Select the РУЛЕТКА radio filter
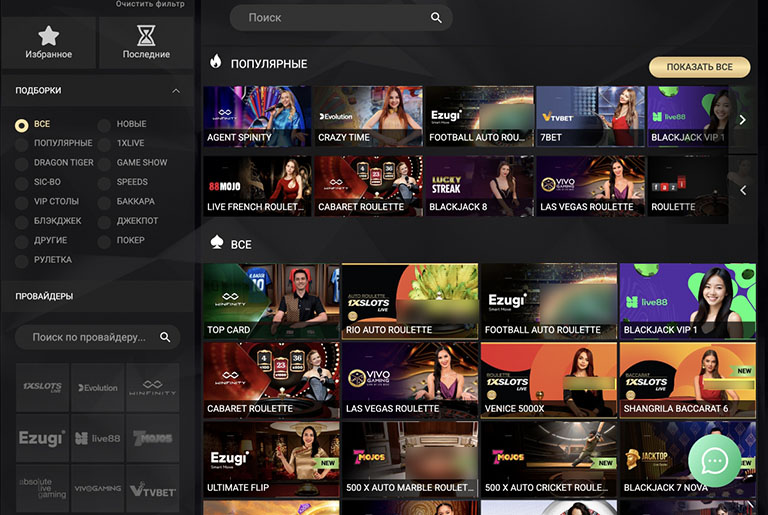 point(22,261)
